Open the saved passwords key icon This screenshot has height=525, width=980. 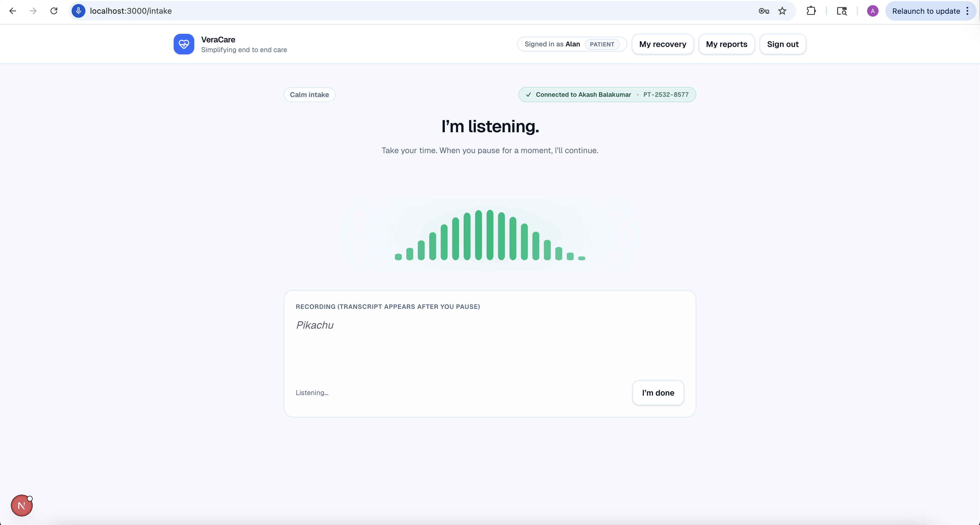[x=764, y=11]
